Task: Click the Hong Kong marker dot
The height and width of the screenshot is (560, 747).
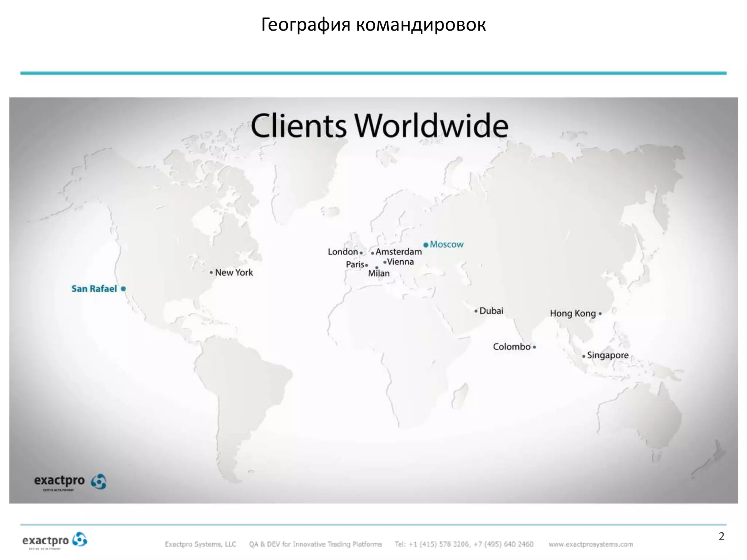Action: click(600, 314)
